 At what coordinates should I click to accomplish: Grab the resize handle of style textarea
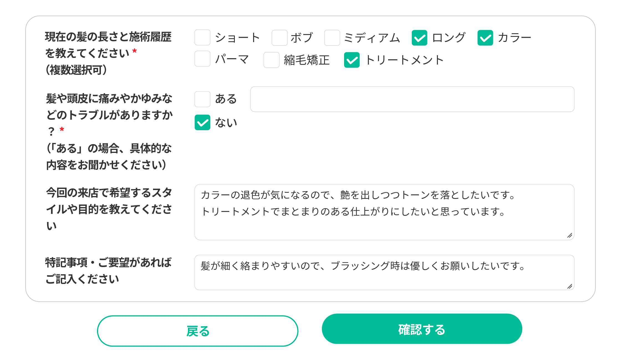(569, 235)
